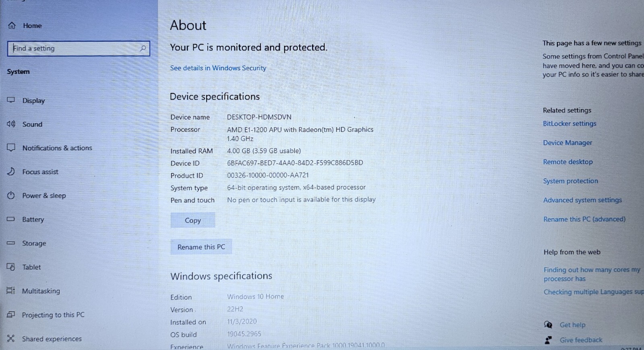Click the Sound speaker icon
644x350 pixels.
click(11, 124)
